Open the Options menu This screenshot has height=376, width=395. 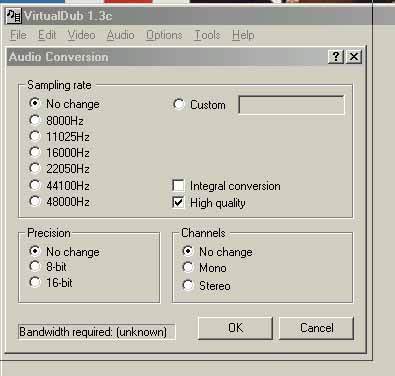164,35
